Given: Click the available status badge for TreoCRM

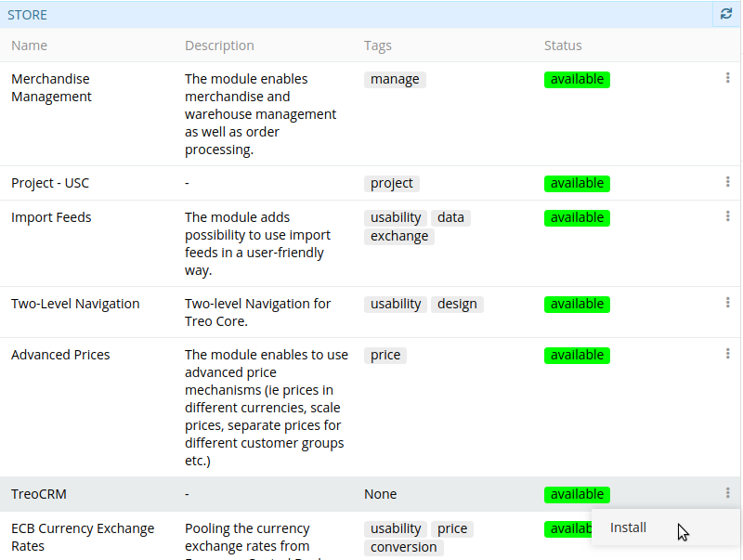Looking at the screenshot, I should pyautogui.click(x=577, y=495).
